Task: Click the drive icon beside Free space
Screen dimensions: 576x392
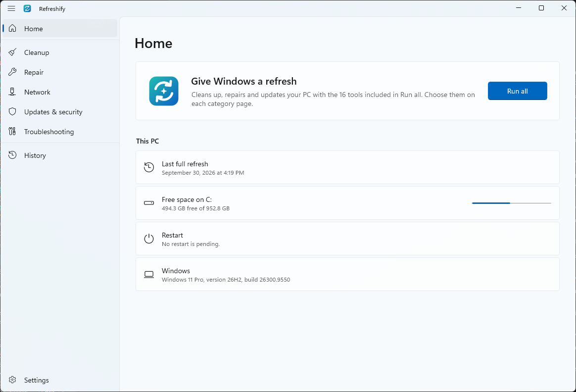Action: click(149, 203)
